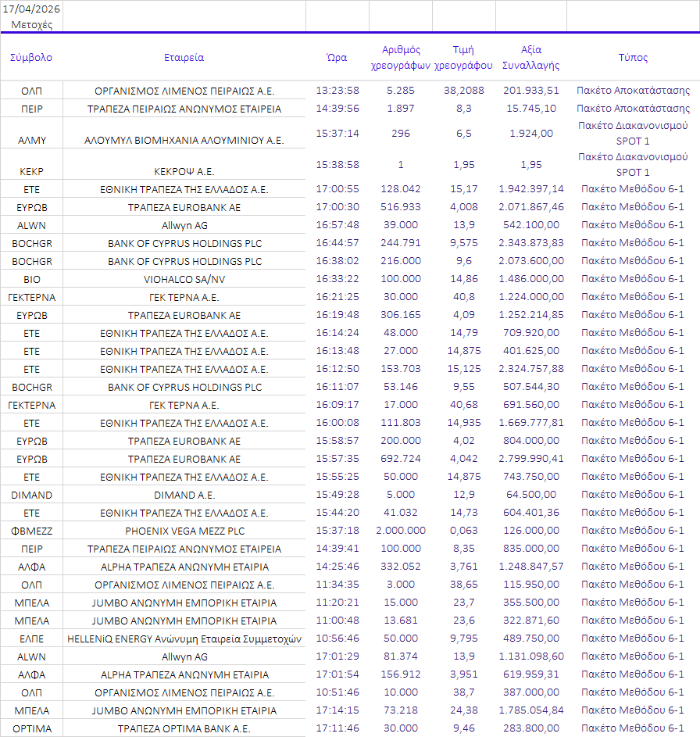Click the date cell 17/04/2026
The image size is (700, 737).
31,9
